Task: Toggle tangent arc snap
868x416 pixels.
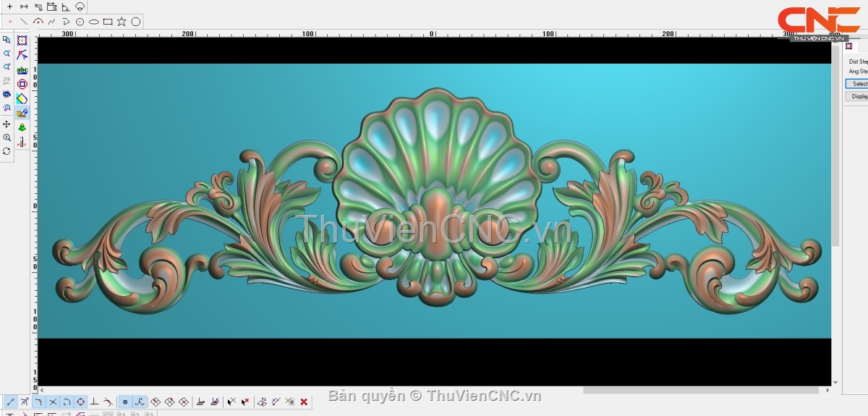Action: coord(67,402)
